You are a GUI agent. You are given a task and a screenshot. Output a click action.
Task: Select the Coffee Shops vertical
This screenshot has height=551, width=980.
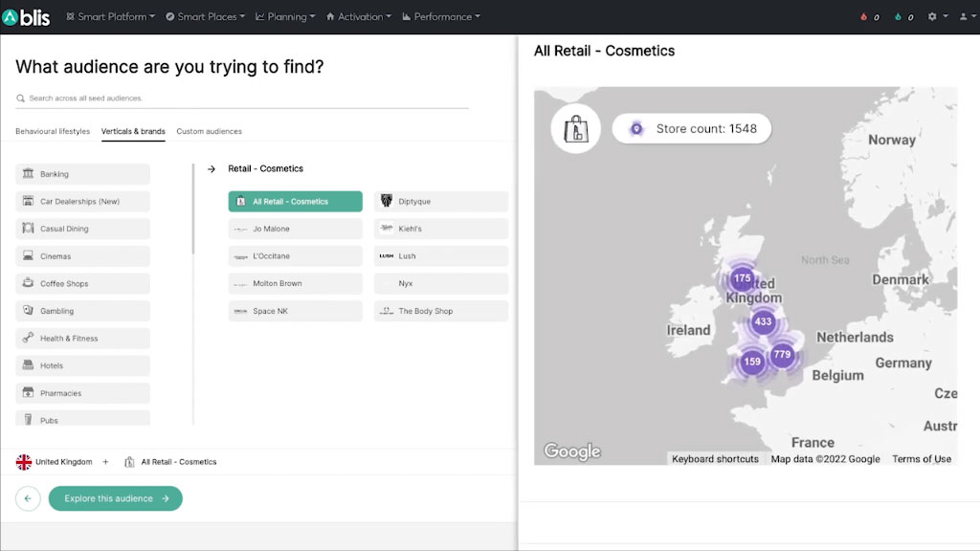pyautogui.click(x=82, y=283)
